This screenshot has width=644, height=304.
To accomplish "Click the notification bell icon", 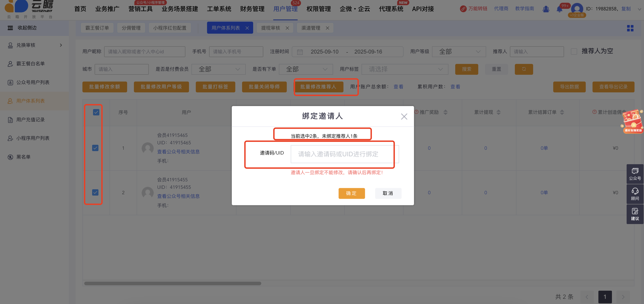I will tap(560, 9).
